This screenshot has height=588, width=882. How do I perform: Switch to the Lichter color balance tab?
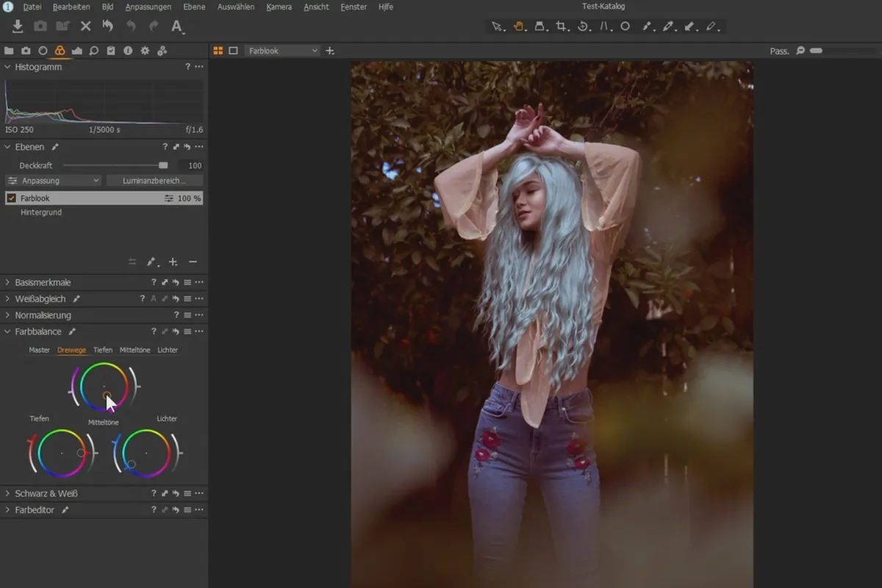point(168,350)
